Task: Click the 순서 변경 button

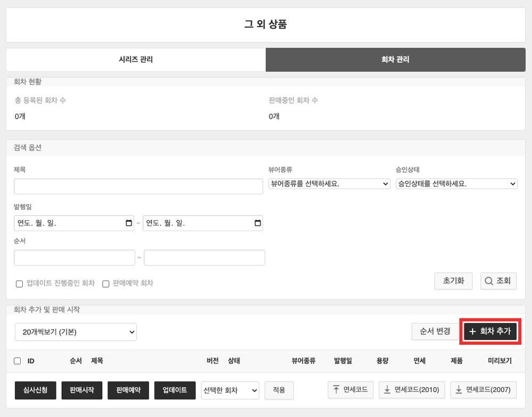Action: (435, 331)
